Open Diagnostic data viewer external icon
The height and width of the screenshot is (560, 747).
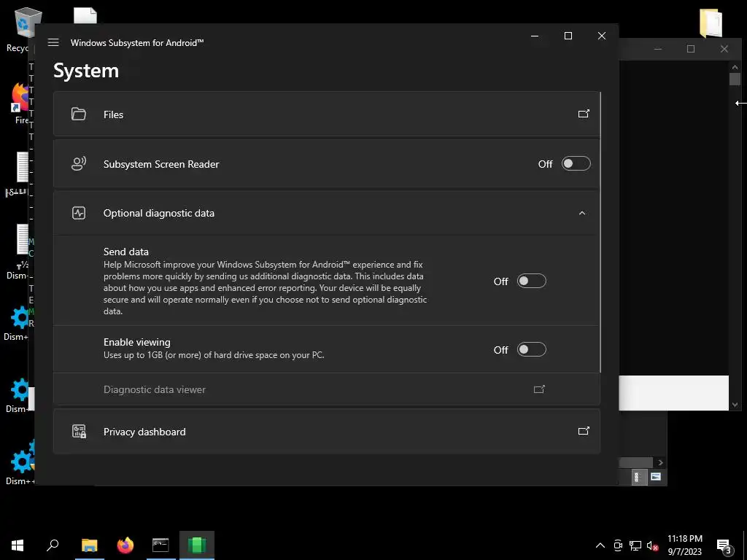click(539, 389)
